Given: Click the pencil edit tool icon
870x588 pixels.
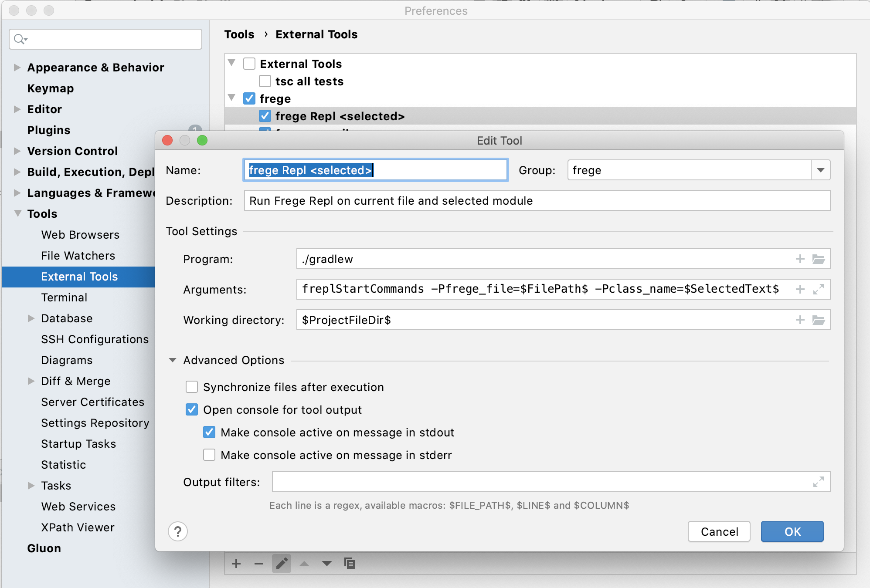Looking at the screenshot, I should [x=282, y=564].
